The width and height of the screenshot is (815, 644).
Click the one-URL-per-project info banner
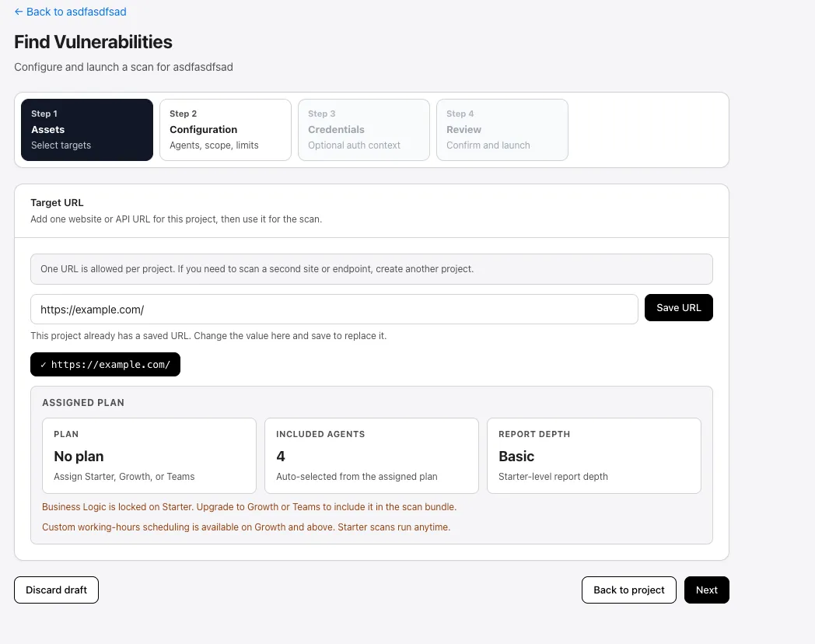tap(371, 268)
